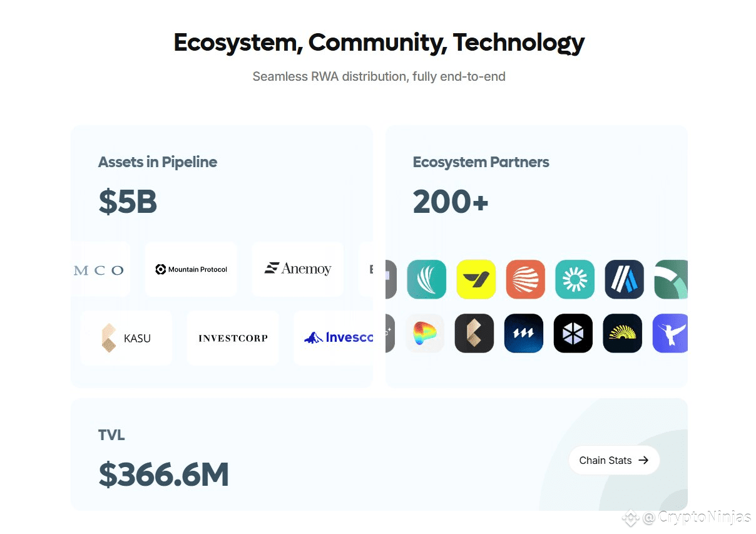Select the teal sunburst partner icon
This screenshot has width=756, height=534.
575,279
